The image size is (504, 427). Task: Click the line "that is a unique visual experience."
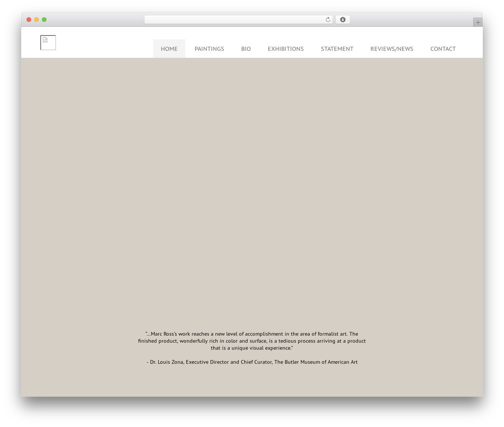[252, 348]
